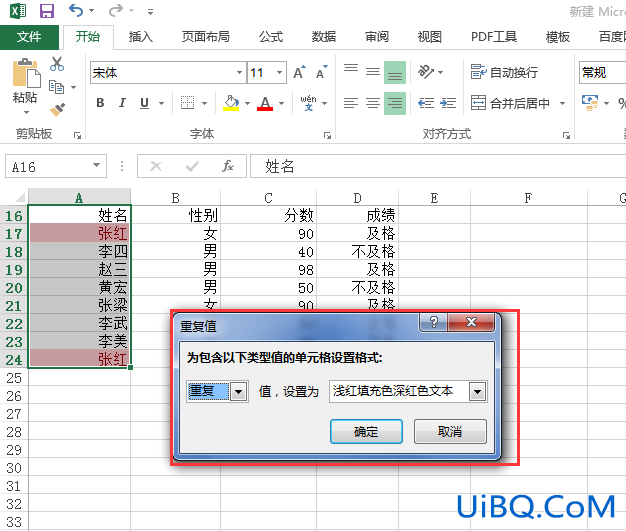Viewport: 626px width, 531px height.
Task: Open alignment settings dialog launcher
Action: (x=566, y=136)
